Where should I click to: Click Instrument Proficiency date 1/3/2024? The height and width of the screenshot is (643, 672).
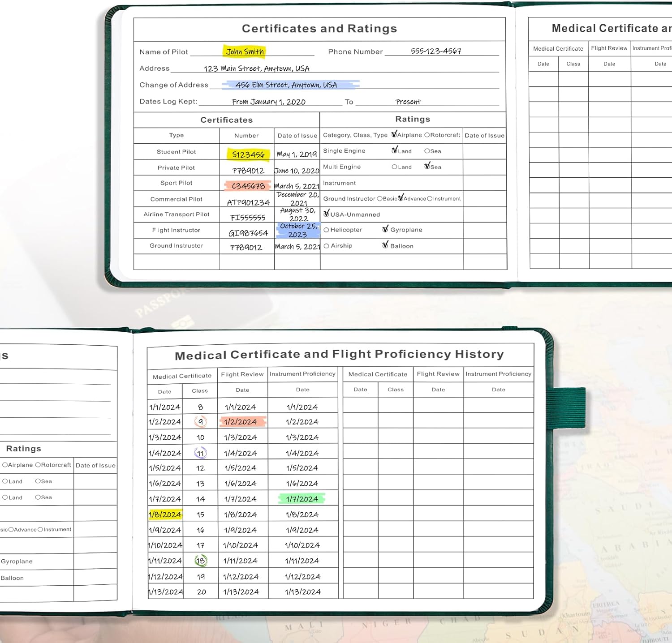(302, 437)
